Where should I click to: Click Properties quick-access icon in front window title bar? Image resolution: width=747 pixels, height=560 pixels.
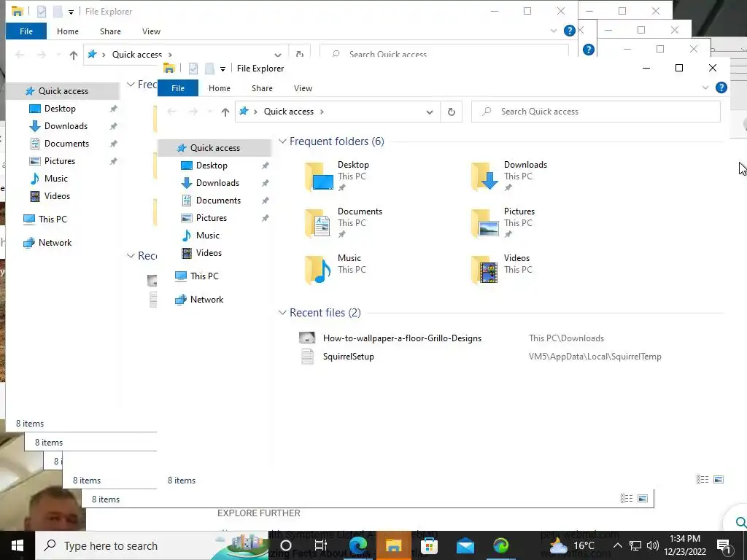pos(193,69)
